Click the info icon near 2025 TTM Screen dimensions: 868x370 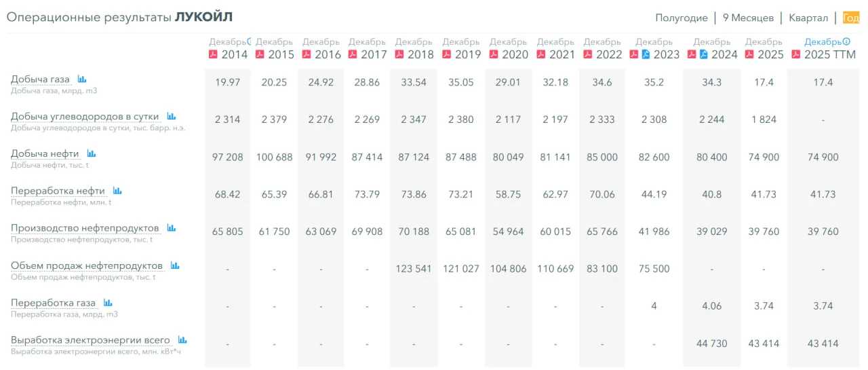846,41
